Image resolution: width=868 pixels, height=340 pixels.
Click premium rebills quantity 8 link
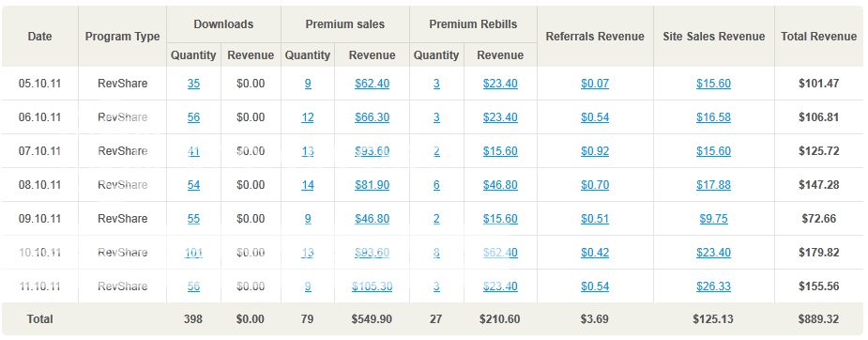tap(436, 253)
